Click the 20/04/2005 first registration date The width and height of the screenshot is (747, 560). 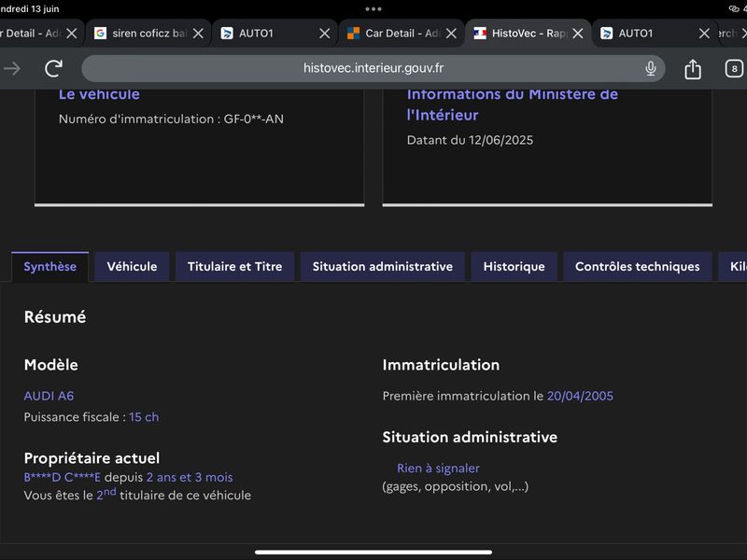point(580,396)
